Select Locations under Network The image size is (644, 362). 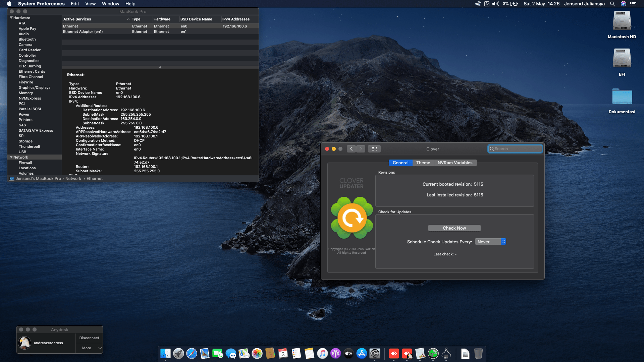pos(27,168)
